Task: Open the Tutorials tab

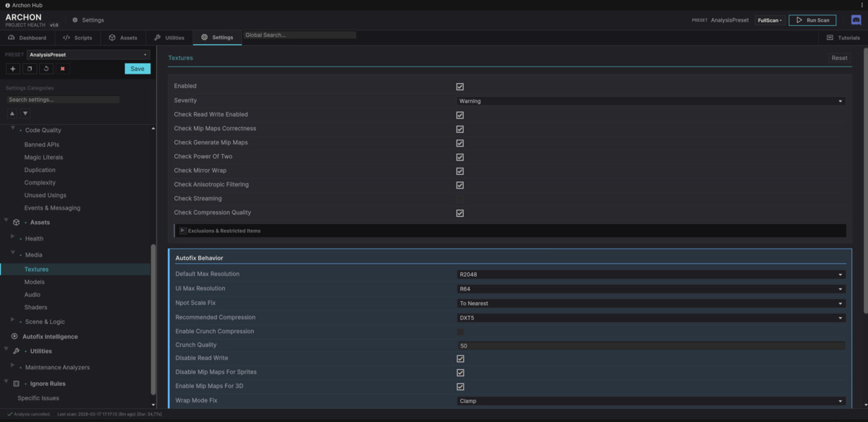Action: 843,38
